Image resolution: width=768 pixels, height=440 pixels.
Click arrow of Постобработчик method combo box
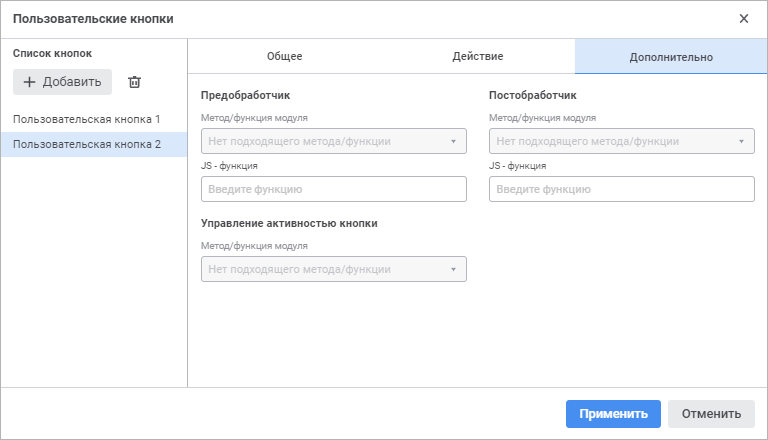(740, 141)
